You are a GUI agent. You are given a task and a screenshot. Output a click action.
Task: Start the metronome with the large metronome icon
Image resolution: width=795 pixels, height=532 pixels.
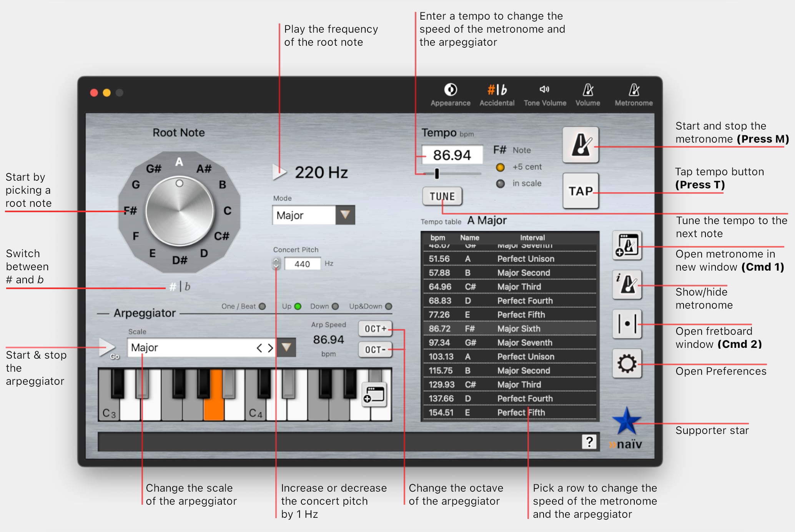point(580,145)
